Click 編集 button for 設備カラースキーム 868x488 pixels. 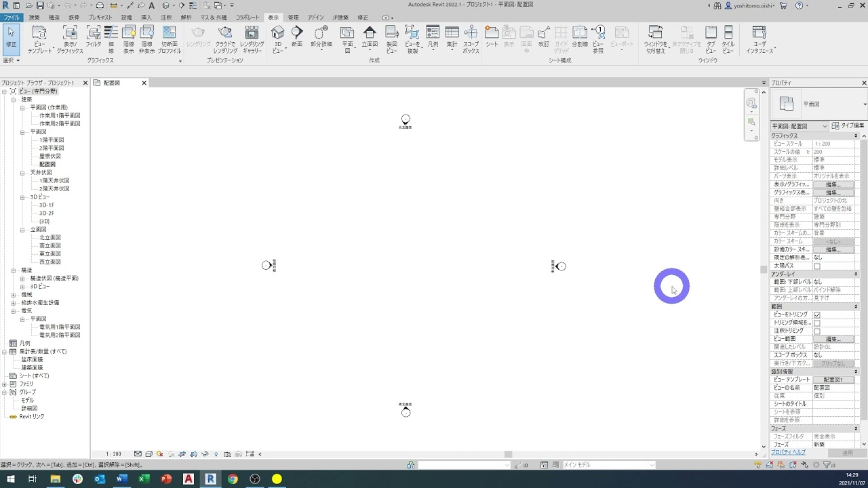click(833, 249)
